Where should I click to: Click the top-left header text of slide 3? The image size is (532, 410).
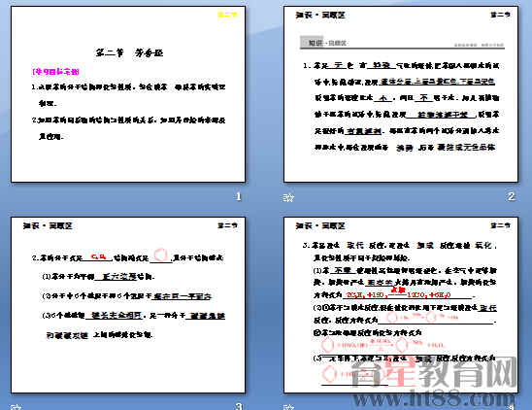[48, 226]
